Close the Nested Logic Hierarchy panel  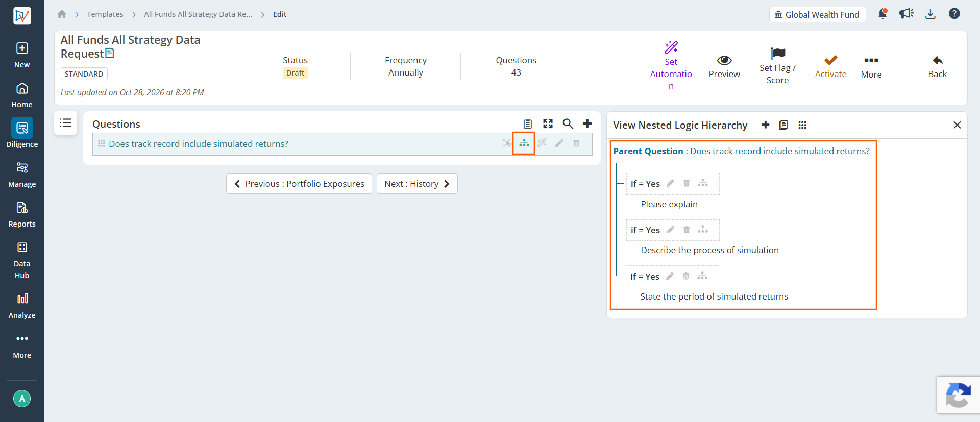pos(957,125)
